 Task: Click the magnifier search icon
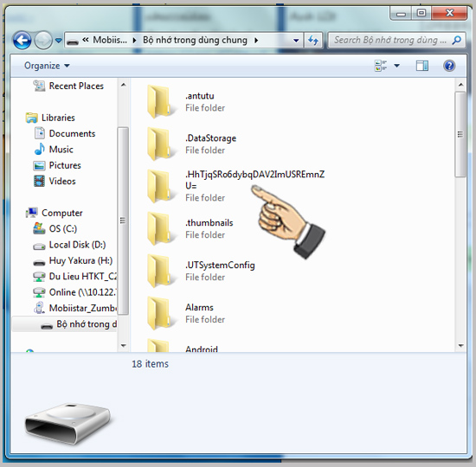coord(457,40)
